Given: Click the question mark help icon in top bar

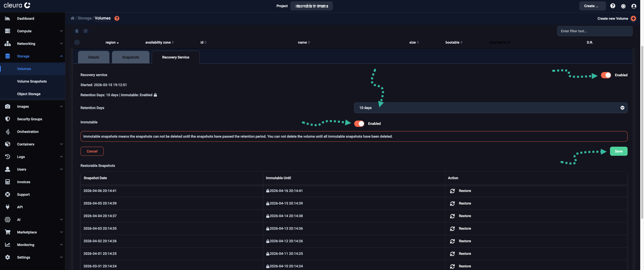Looking at the screenshot, I should [x=612, y=6].
